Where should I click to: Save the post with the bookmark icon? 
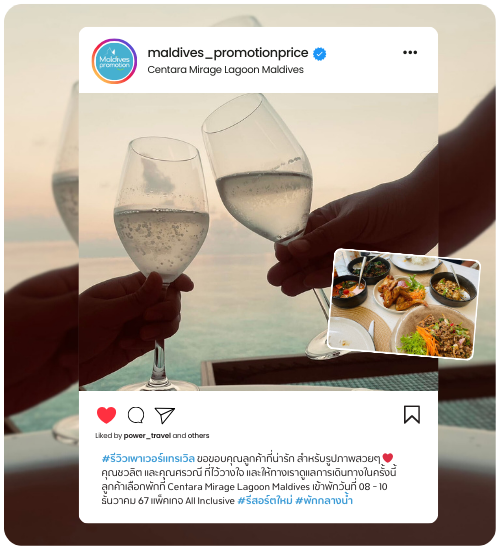tap(412, 415)
